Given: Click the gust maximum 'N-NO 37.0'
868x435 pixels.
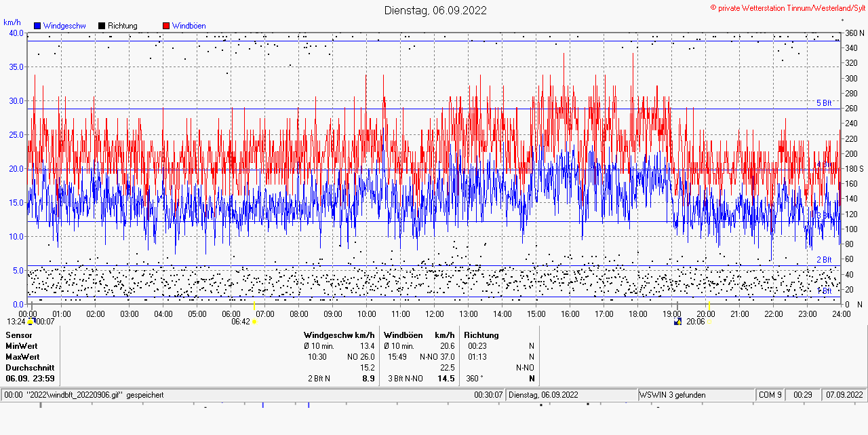Looking at the screenshot, I should (x=437, y=357).
